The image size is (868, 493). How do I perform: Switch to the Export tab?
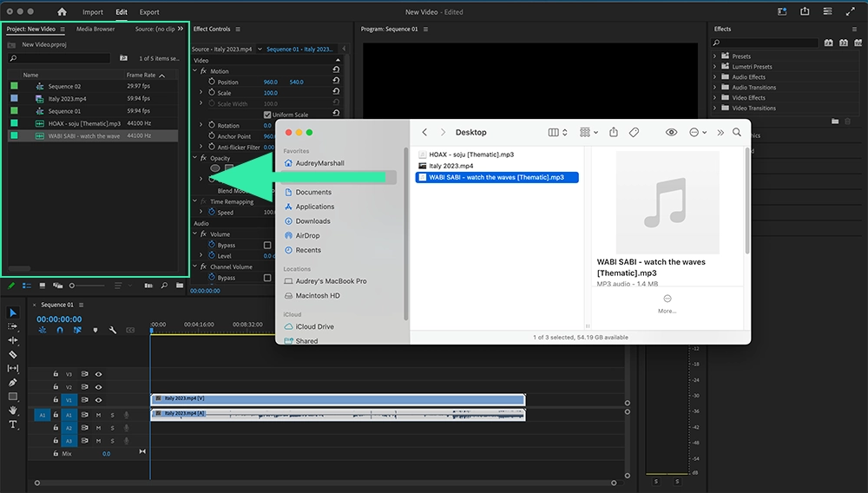(x=149, y=11)
